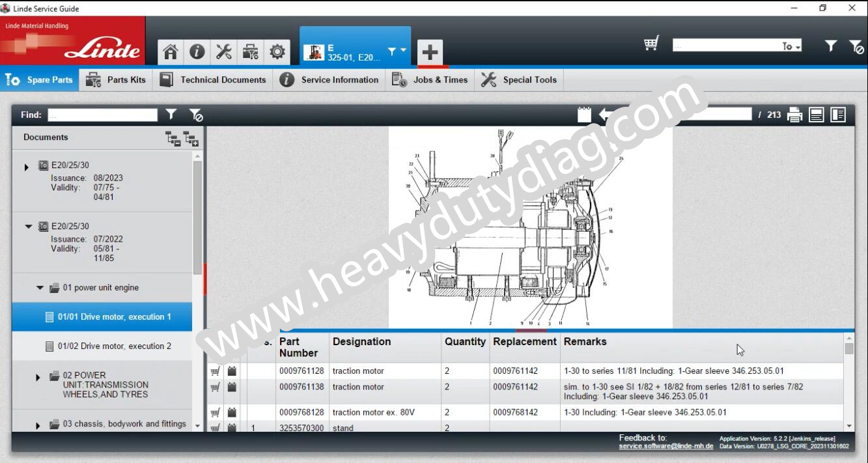The height and width of the screenshot is (463, 868).
Task: Sort by Replacement column header
Action: coord(525,347)
